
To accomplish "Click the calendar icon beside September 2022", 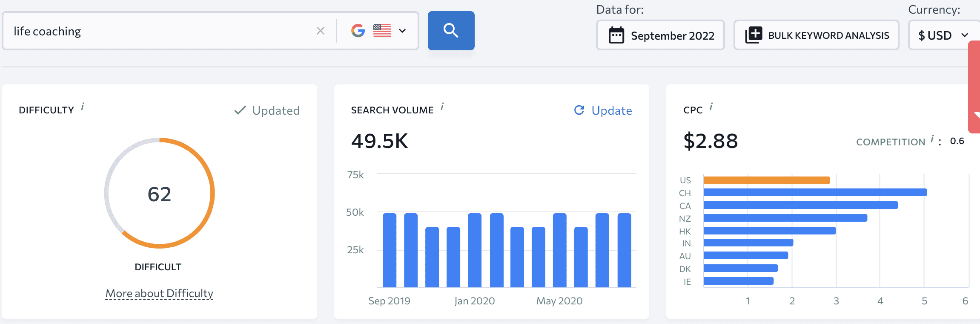I will [x=616, y=35].
